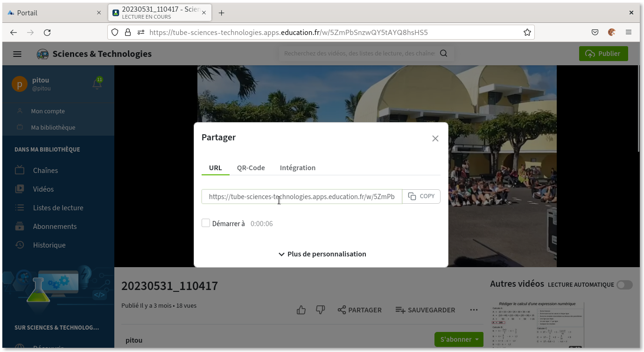Open the three-dots more actions menu
Image resolution: width=644 pixels, height=352 pixels.
click(474, 310)
